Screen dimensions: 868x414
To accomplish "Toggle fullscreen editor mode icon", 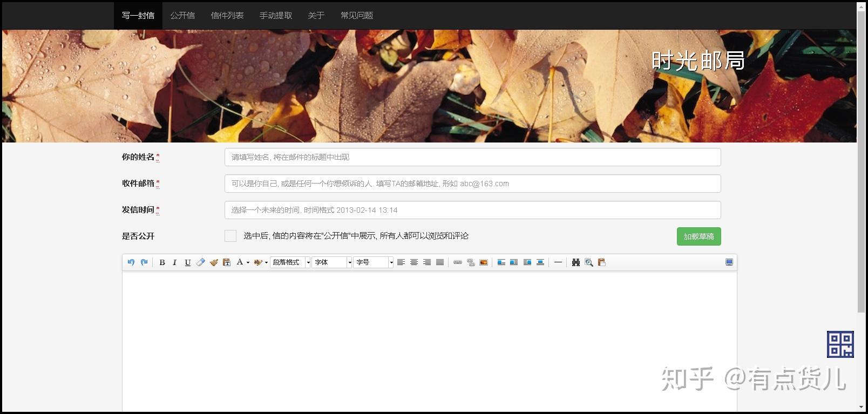I will coord(729,262).
